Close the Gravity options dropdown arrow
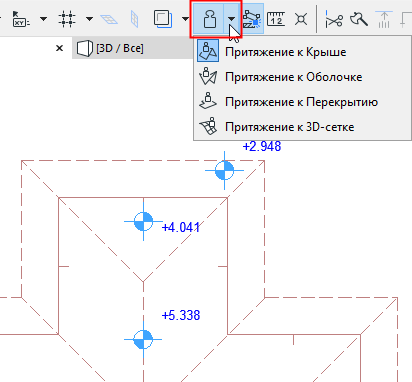The width and height of the screenshot is (412, 382). [x=232, y=19]
